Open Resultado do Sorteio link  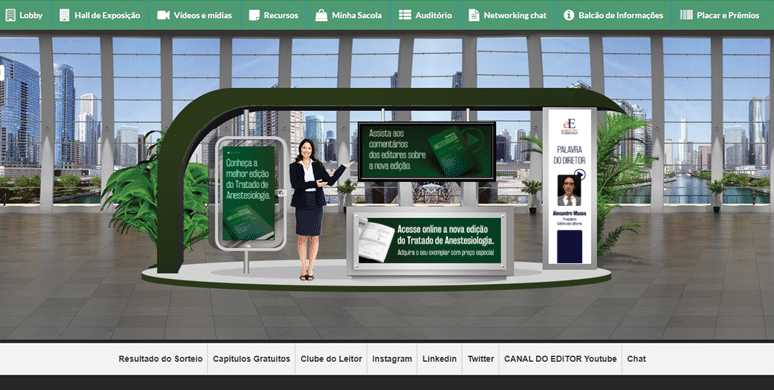point(160,359)
